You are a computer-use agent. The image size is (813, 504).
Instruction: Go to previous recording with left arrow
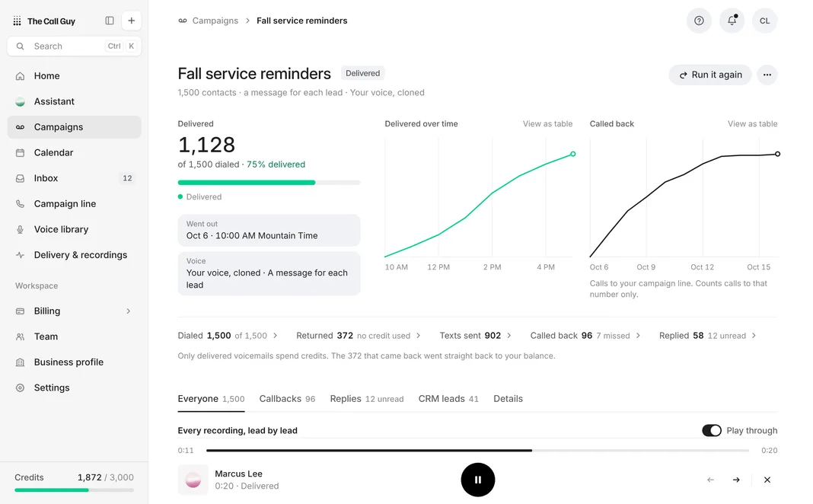(710, 480)
